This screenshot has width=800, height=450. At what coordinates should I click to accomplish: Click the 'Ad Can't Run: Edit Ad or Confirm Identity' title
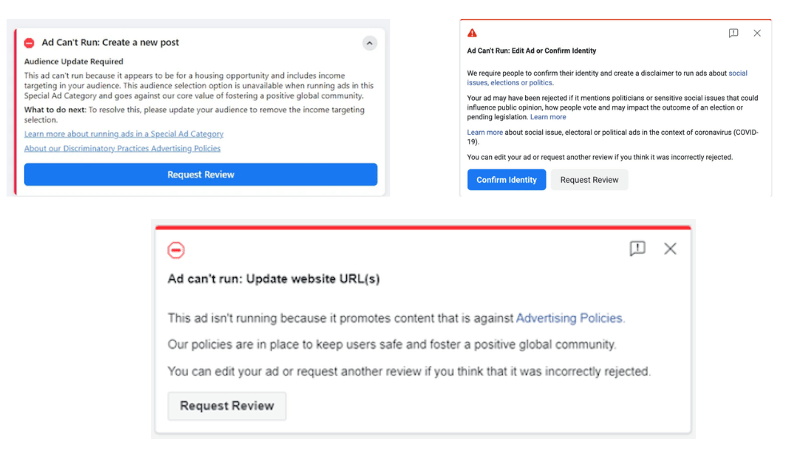point(531,51)
